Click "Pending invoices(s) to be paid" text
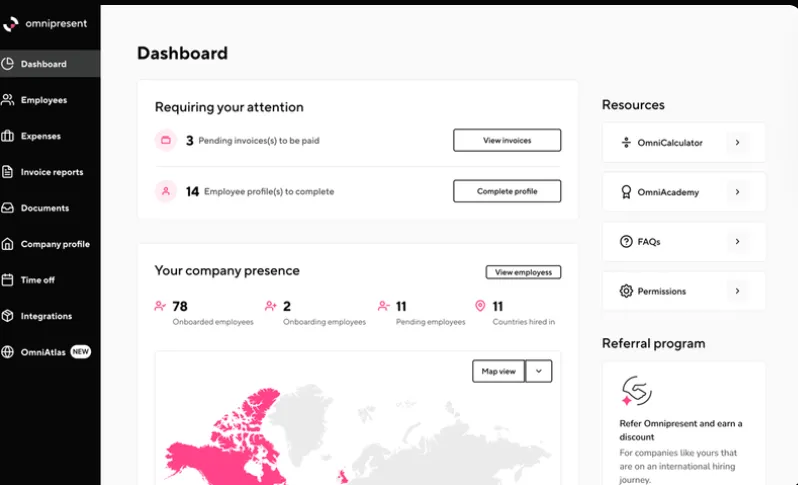Viewport: 798px width, 485px height. (259, 140)
